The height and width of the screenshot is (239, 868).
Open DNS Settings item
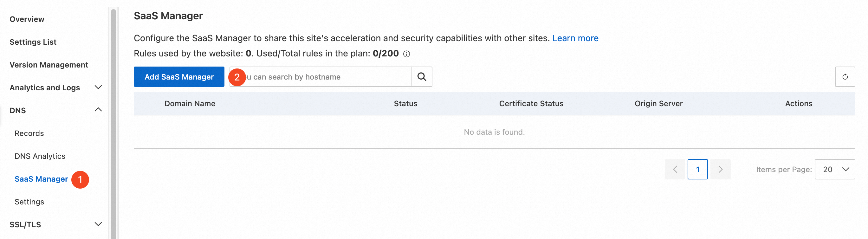point(29,202)
